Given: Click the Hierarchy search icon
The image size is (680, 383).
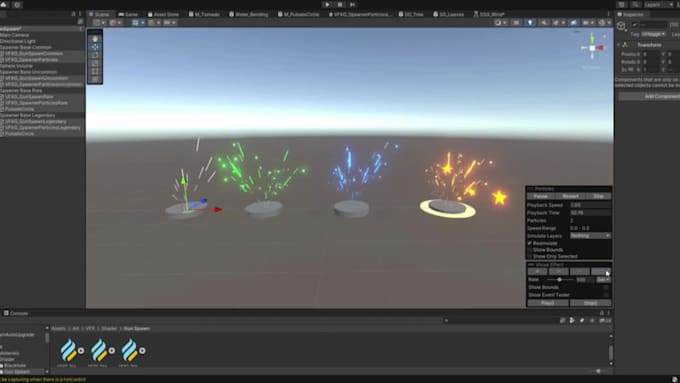Looking at the screenshot, I should click(x=80, y=21).
